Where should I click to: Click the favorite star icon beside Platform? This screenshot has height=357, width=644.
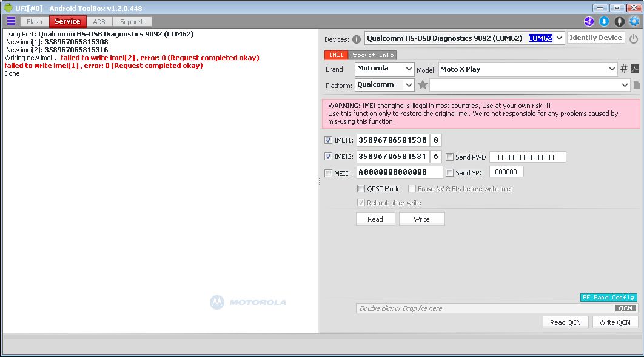(423, 85)
